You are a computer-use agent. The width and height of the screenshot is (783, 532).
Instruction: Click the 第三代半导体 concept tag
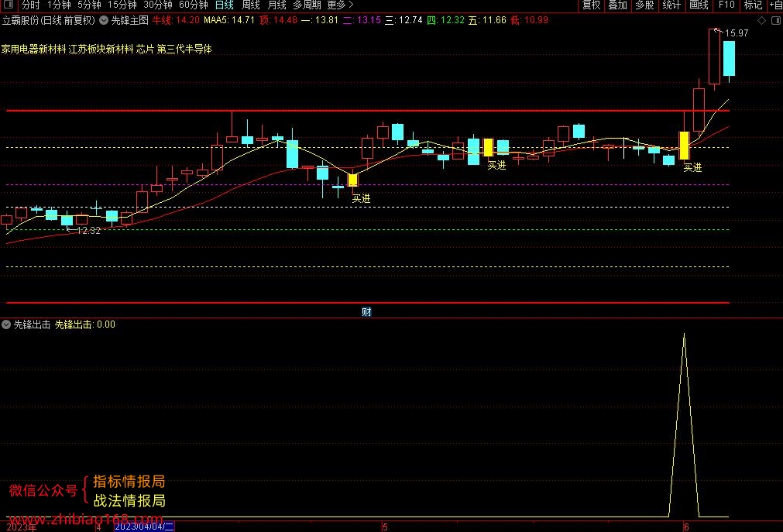tap(185, 49)
